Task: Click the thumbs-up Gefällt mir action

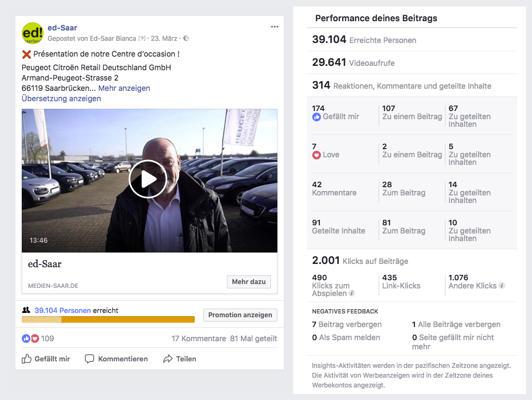Action: pos(46,359)
